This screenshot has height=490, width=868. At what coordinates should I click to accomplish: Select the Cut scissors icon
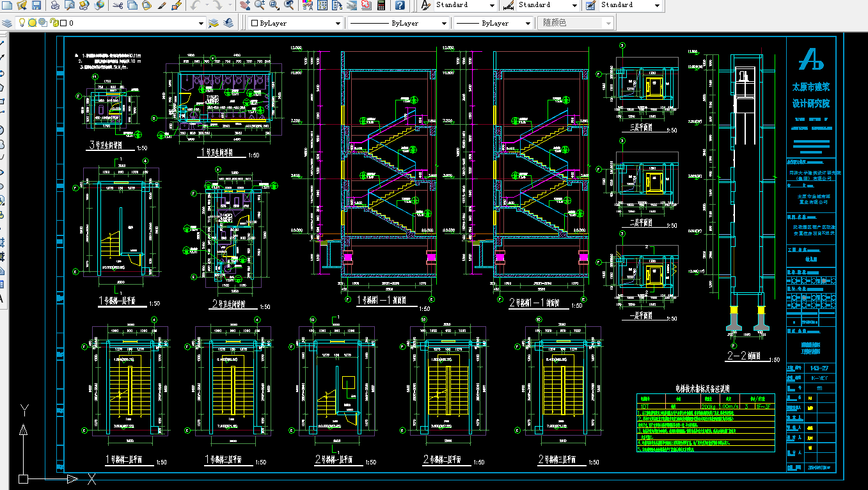coord(118,5)
